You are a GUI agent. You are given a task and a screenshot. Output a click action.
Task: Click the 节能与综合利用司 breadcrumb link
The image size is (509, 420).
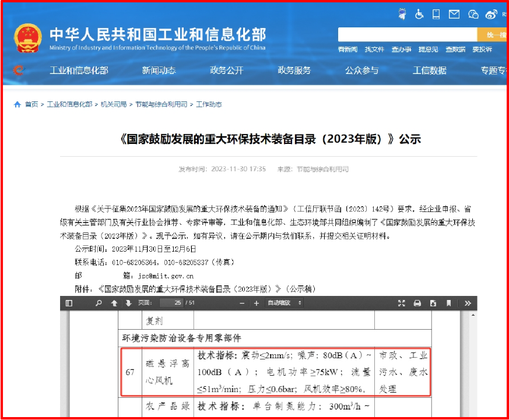pyautogui.click(x=162, y=104)
